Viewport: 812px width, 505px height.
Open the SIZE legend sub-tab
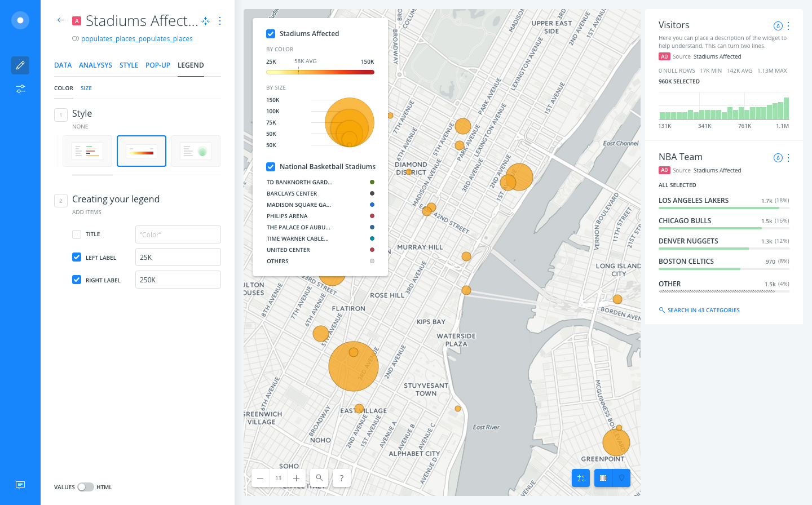[86, 88]
